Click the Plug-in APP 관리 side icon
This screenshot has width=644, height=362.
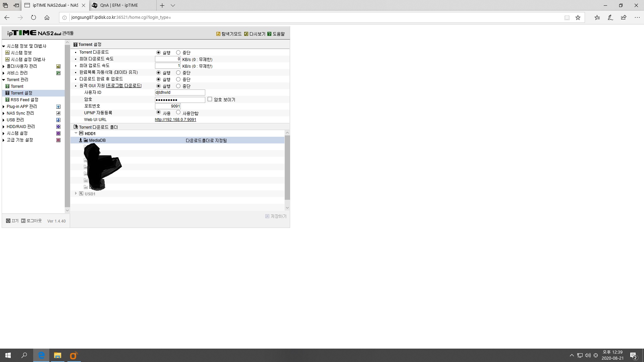click(58, 107)
